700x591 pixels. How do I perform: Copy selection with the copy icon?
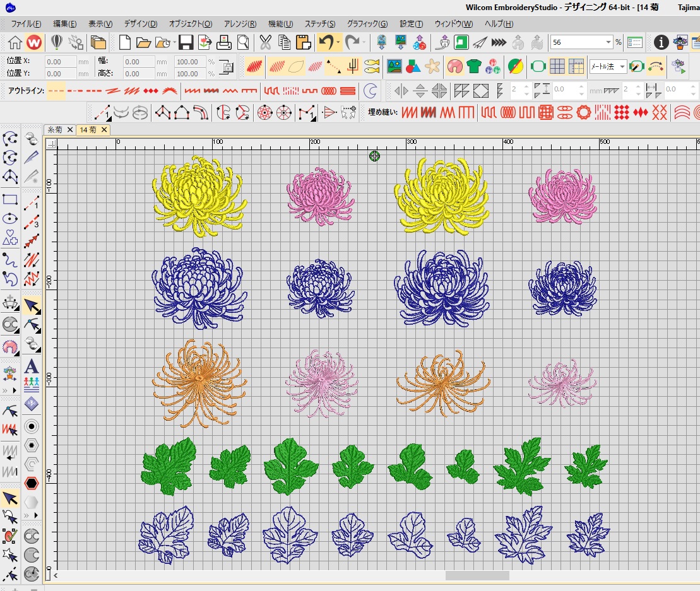coord(284,42)
